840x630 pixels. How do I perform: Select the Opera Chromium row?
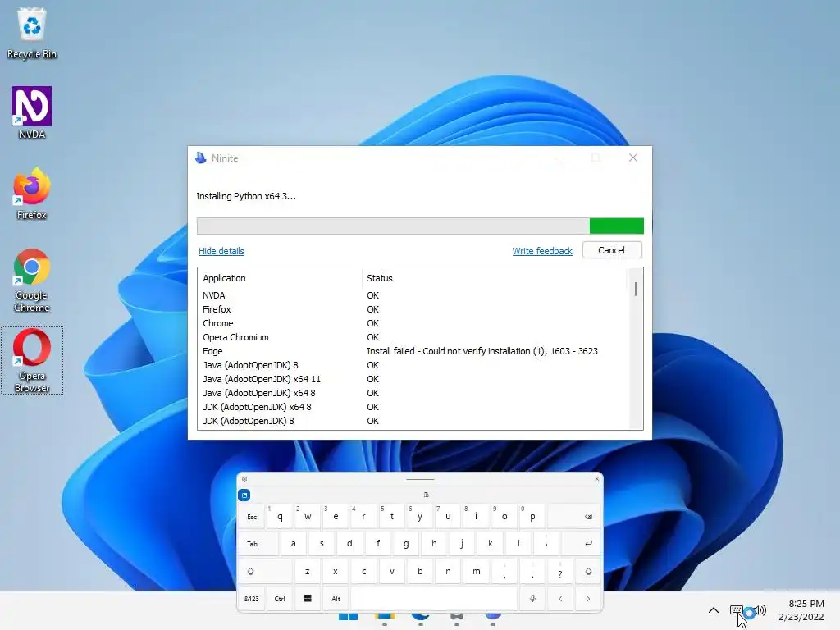pyautogui.click(x=413, y=337)
